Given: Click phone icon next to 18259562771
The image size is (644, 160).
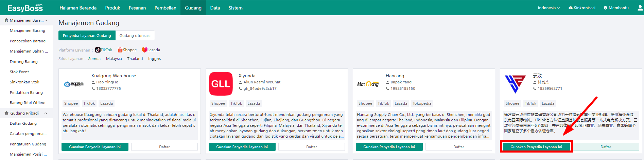Looking at the screenshot, I should click(535, 88).
